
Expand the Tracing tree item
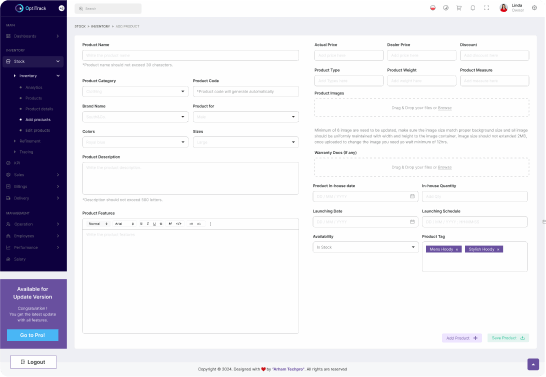pos(24,152)
